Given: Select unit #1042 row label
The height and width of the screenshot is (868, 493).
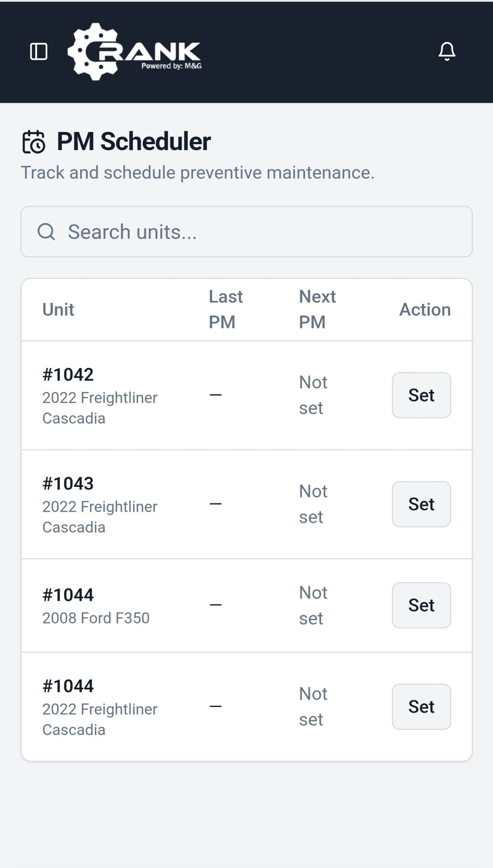Looking at the screenshot, I should [x=68, y=375].
